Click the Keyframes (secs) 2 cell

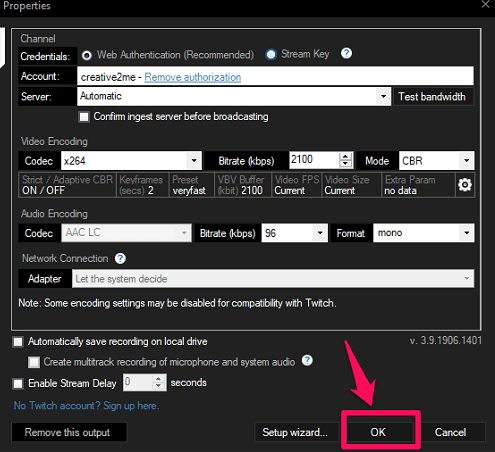point(142,185)
